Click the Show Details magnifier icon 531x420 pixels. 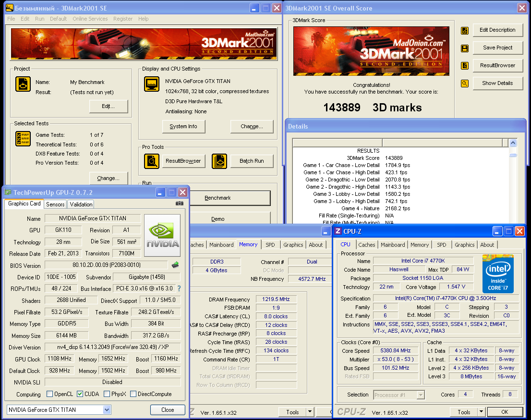coord(465,83)
